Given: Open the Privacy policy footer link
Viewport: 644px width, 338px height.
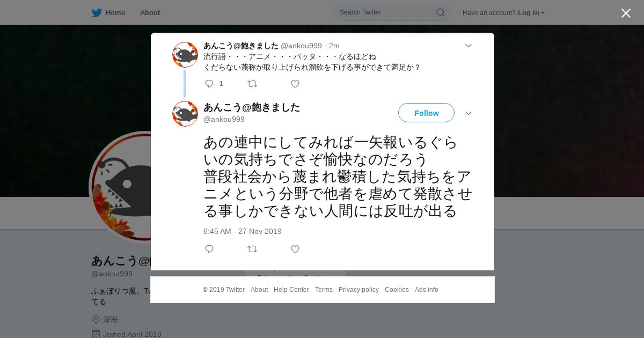Looking at the screenshot, I should [358, 290].
